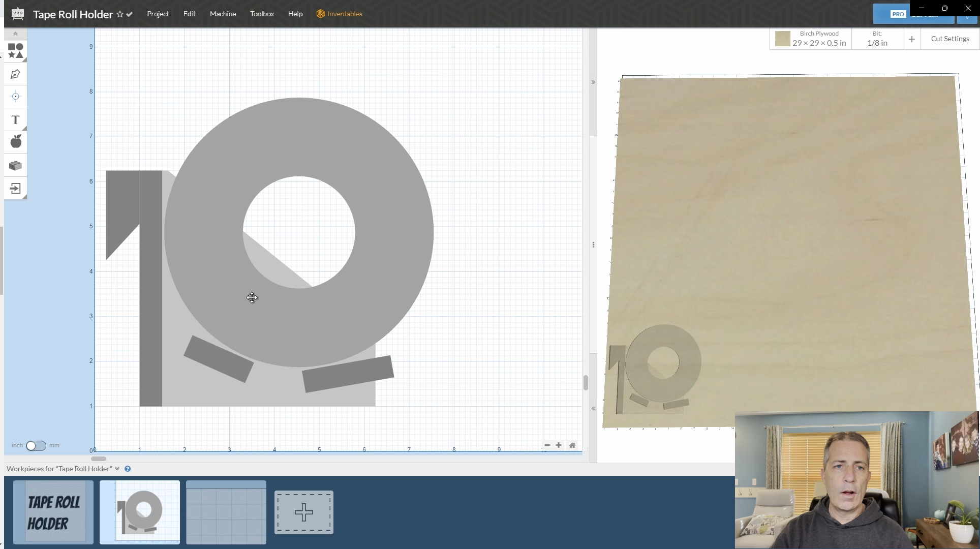
Task: Click the drill point crosshair tool
Action: 15,97
